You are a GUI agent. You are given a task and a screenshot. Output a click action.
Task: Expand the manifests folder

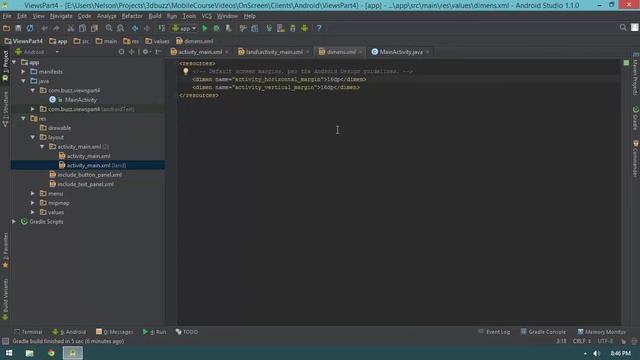[24, 71]
